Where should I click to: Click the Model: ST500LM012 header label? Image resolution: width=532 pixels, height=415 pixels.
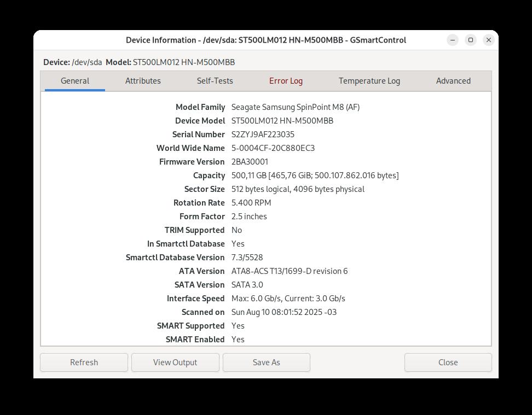(x=170, y=62)
